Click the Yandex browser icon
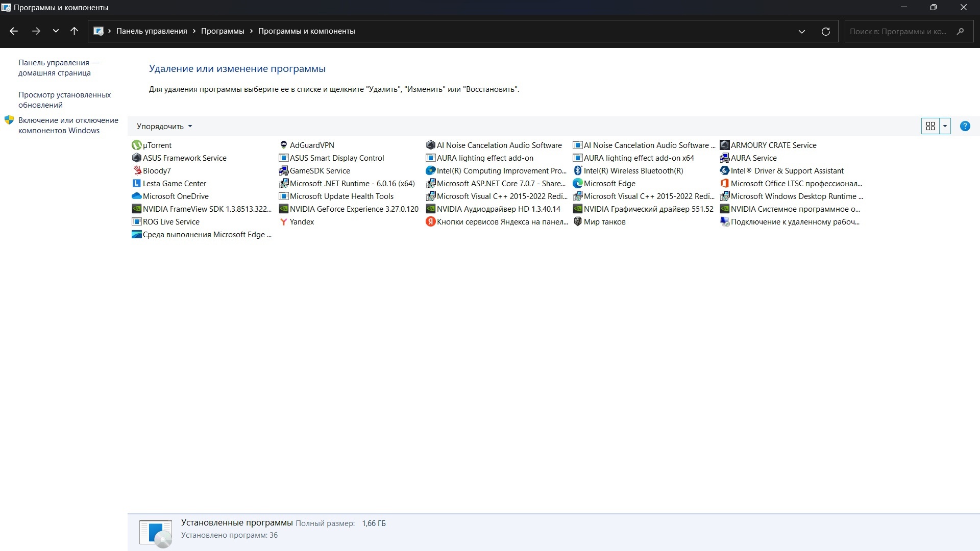The width and height of the screenshot is (980, 551). click(x=284, y=222)
